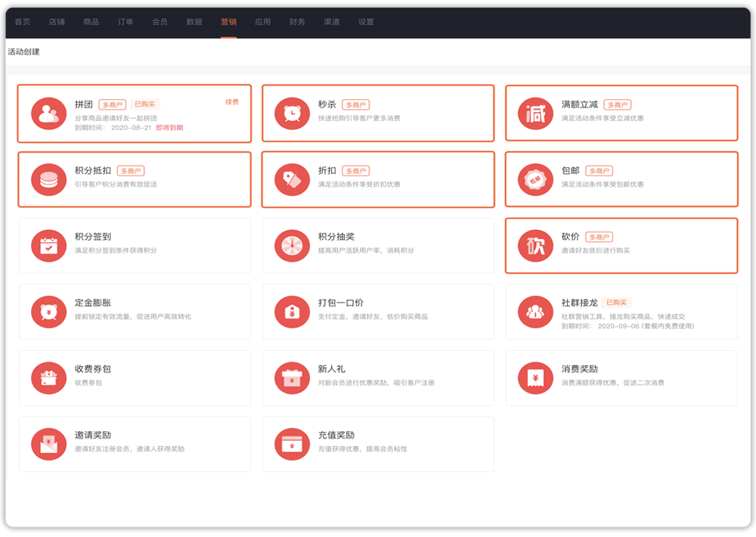Select the 秒杀 alarm clock icon
This screenshot has height=537, width=756.
coord(293,113)
